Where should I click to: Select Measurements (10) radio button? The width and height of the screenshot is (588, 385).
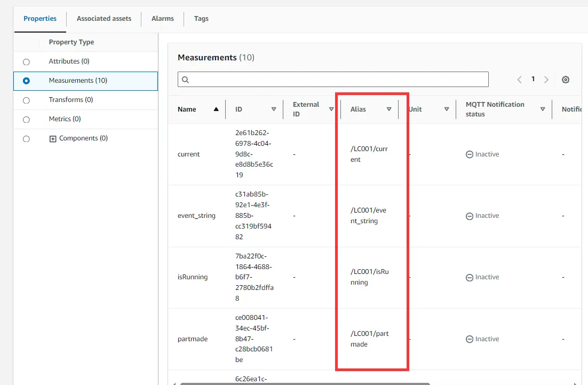click(26, 81)
